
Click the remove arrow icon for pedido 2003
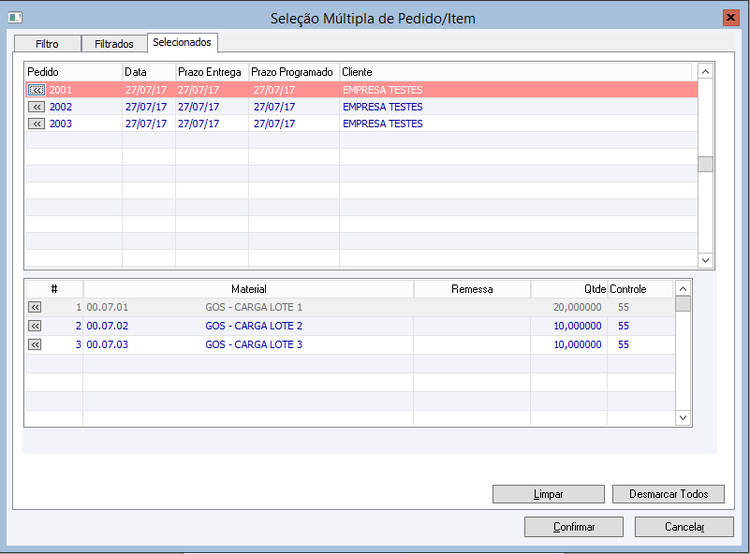(x=36, y=124)
